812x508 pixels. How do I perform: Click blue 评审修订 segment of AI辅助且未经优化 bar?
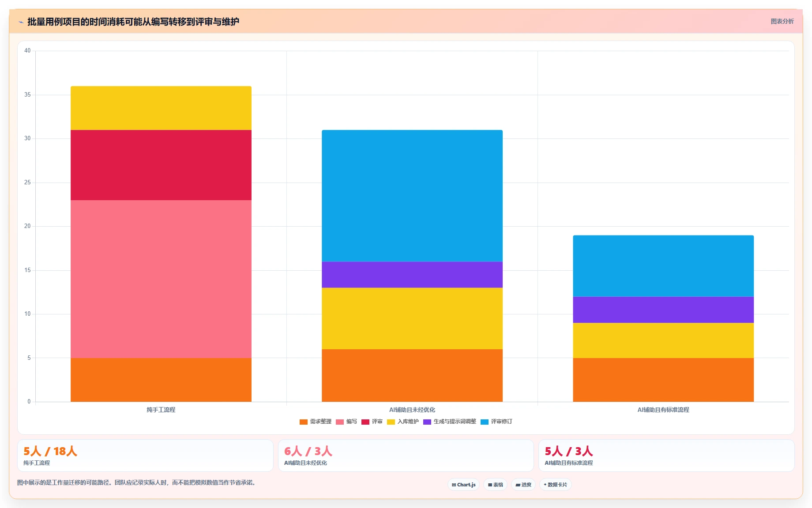tap(412, 196)
